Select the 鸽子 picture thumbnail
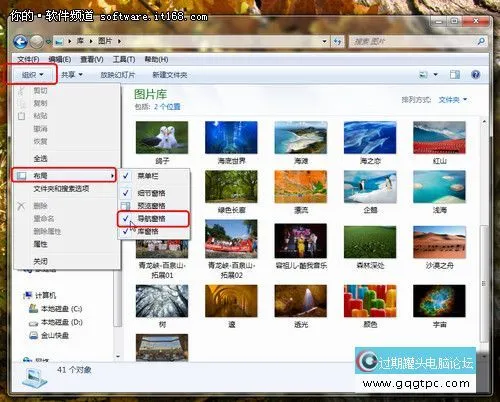Screen dimensions: 500x402 click(x=162, y=137)
